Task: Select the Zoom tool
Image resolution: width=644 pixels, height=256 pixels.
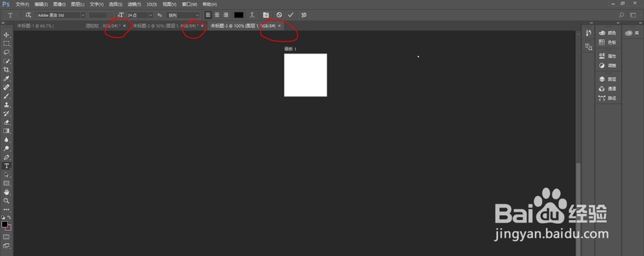Action: click(x=6, y=201)
